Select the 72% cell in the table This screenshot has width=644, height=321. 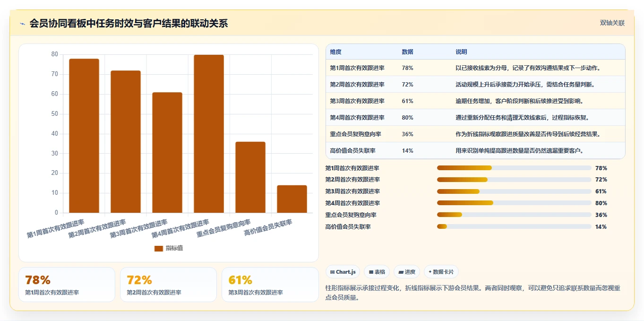point(407,85)
